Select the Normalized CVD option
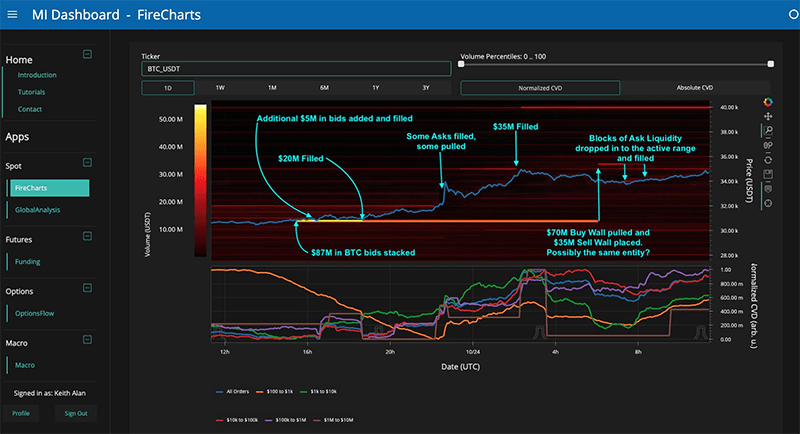 point(540,88)
